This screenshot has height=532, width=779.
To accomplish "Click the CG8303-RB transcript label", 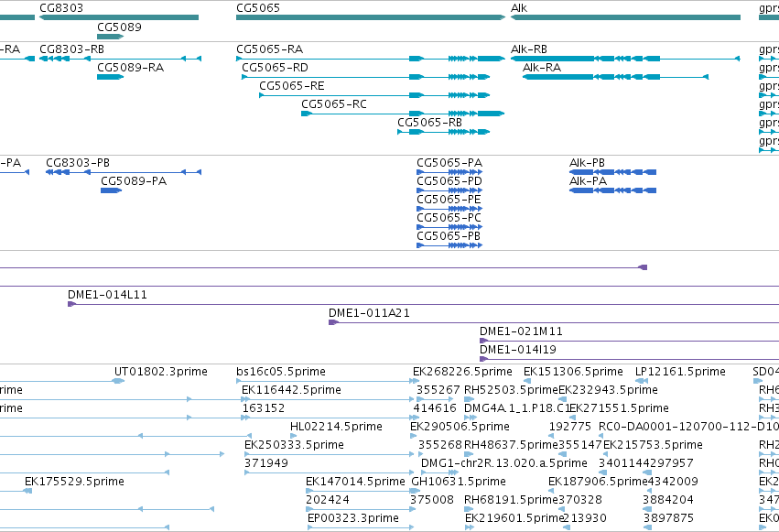I will click(x=71, y=49).
